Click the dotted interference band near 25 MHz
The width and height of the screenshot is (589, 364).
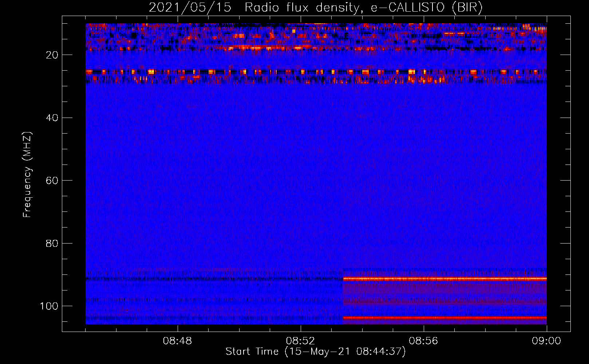(x=316, y=72)
